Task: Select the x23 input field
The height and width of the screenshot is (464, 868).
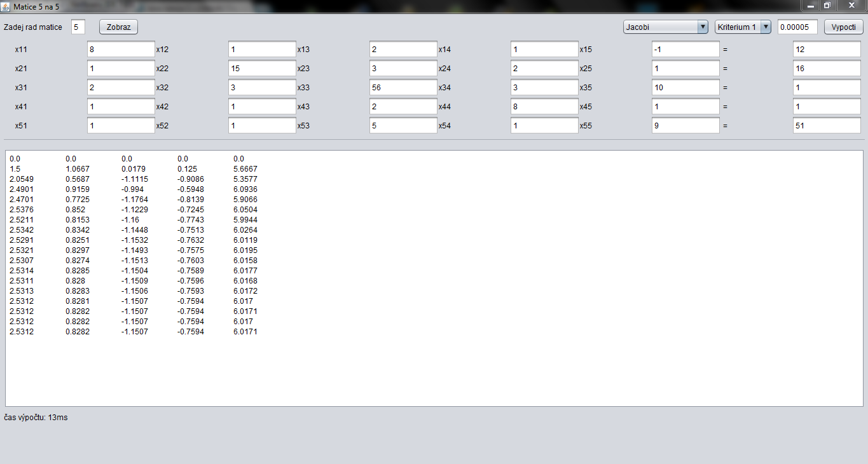Action: 403,69
